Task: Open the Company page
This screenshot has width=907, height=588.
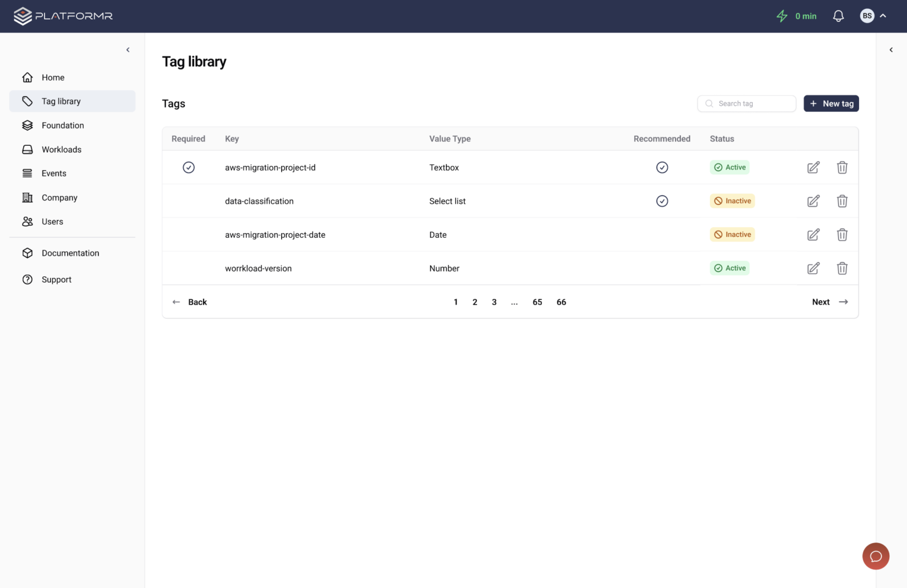Action: pyautogui.click(x=59, y=197)
